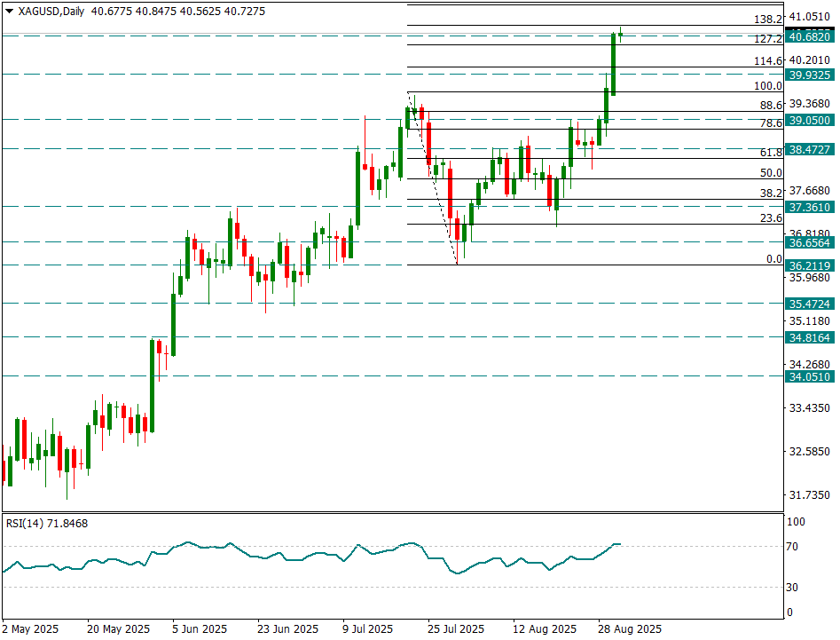Click the 31.7350 price axis value
Viewport: 840px width, 640px height.
tap(810, 494)
